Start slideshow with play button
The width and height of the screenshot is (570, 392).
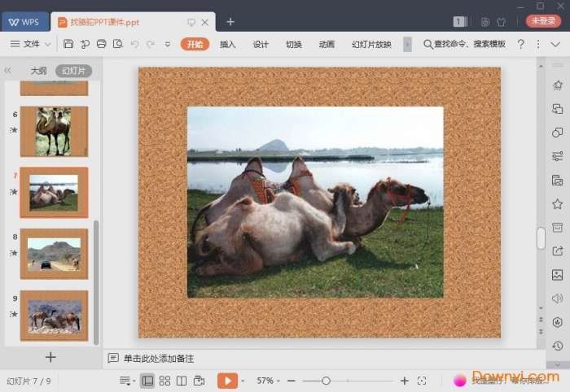click(x=227, y=381)
